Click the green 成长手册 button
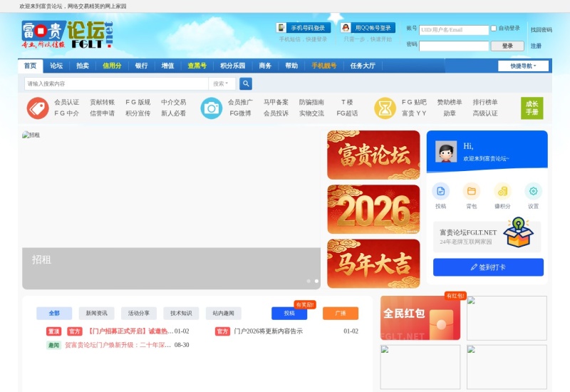 point(532,108)
